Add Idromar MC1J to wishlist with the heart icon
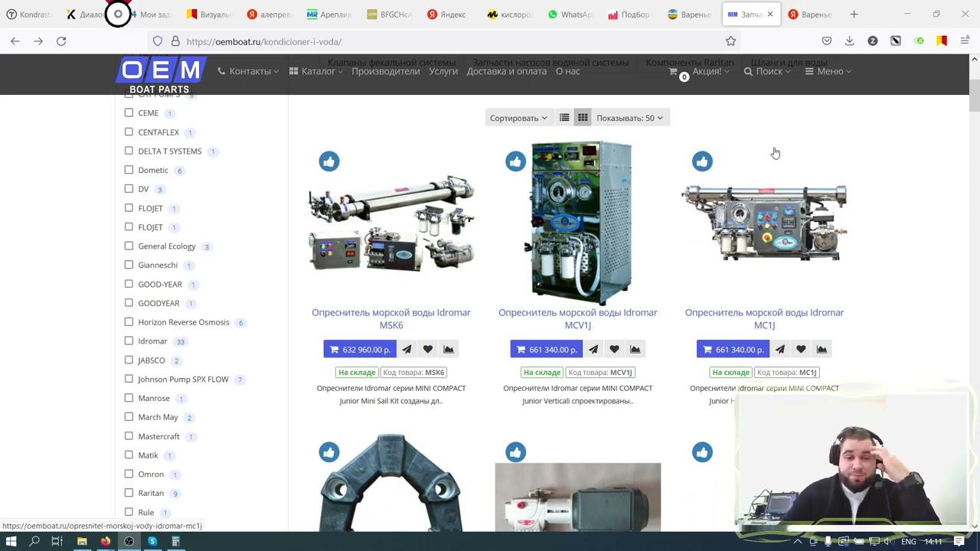 801,349
